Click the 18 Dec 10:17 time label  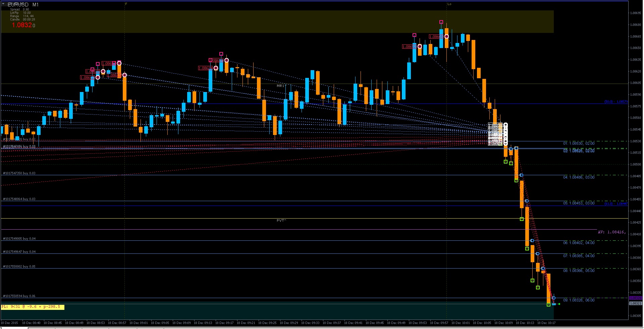[546, 323]
